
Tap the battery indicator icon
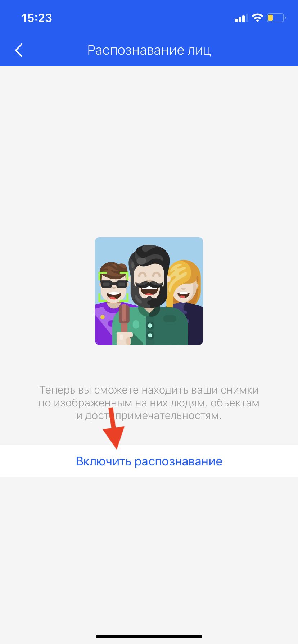(276, 18)
